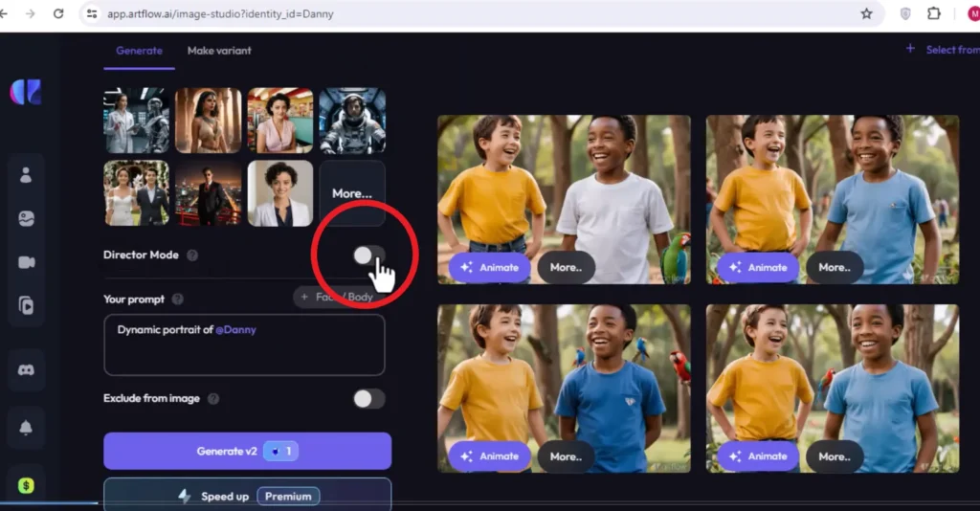The height and width of the screenshot is (511, 980).
Task: Click the plus icon beside Select from
Action: pos(910,49)
